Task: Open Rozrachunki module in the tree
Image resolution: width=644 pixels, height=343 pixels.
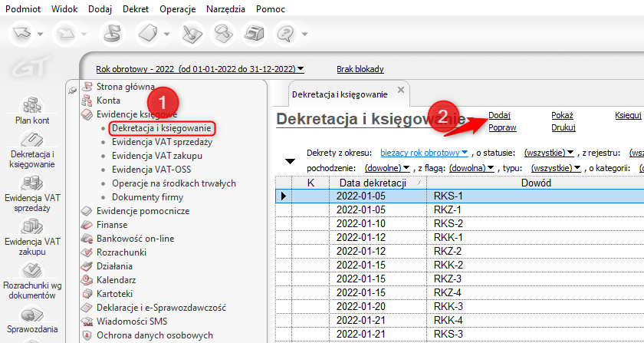Action: coord(122,252)
